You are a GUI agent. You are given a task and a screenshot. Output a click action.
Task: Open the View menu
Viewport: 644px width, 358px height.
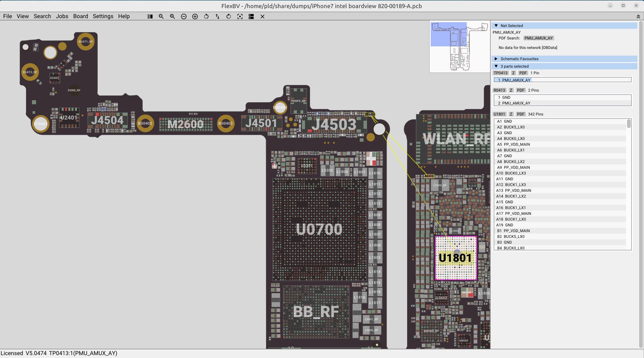pos(23,16)
